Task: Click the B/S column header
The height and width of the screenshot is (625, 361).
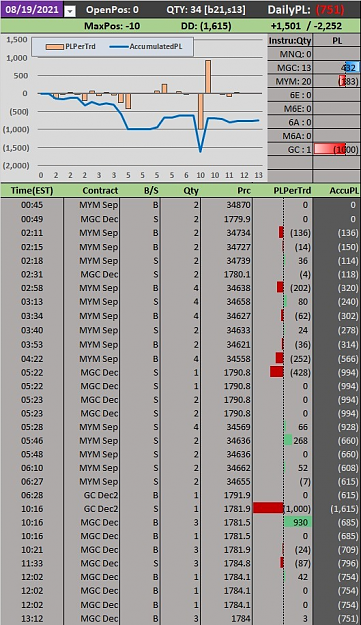Action: pos(151,191)
